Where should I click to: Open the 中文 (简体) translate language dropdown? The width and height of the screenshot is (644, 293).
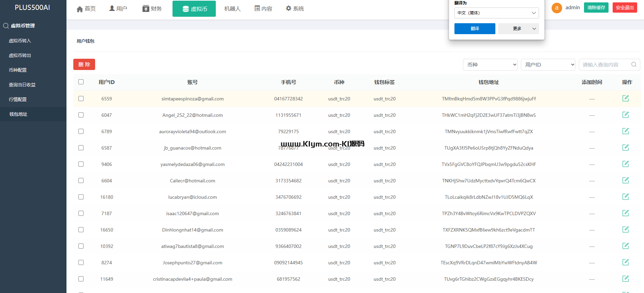tap(496, 13)
